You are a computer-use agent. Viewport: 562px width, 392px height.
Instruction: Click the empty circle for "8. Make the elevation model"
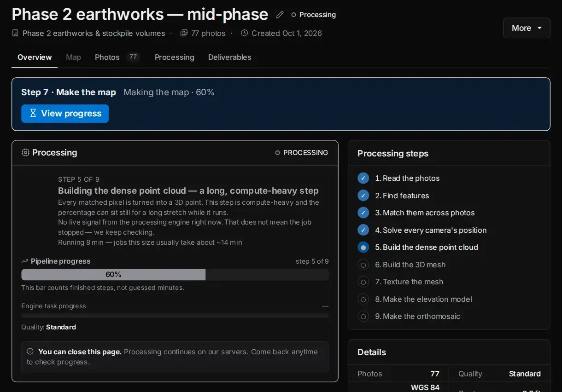pyautogui.click(x=363, y=299)
